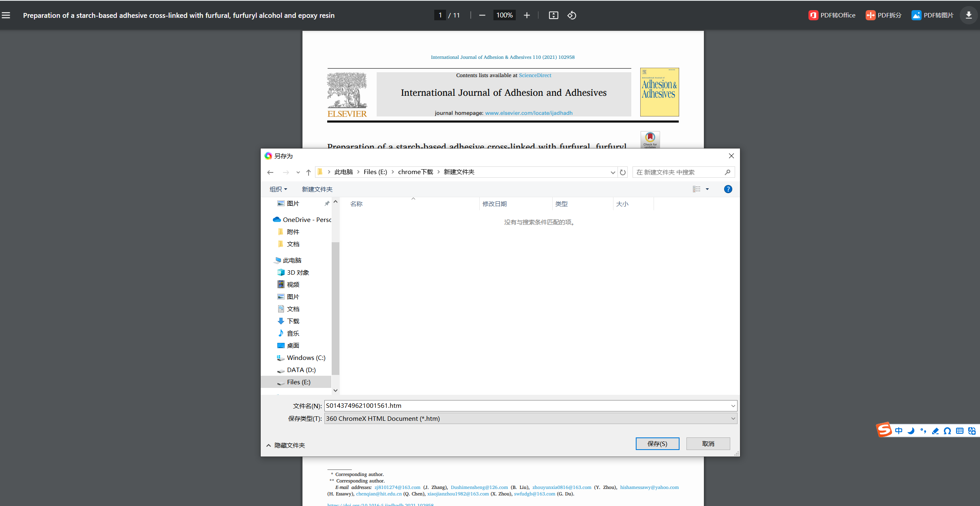
Task: Refresh the folder in save dialog
Action: coord(623,172)
